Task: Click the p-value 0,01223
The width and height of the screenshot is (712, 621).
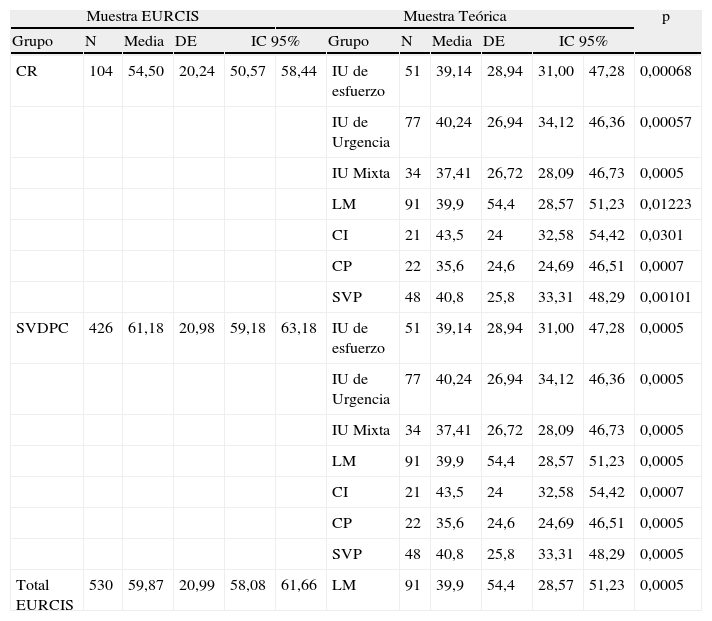Action: click(x=665, y=205)
